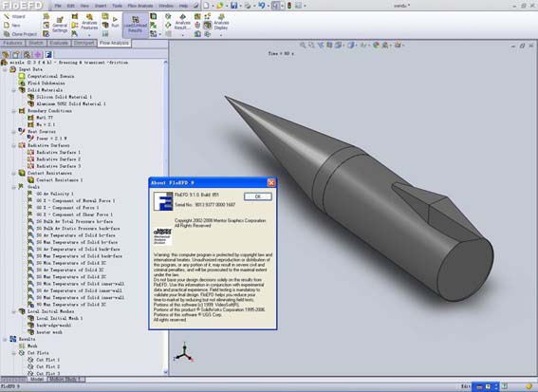The width and height of the screenshot is (538, 392).
Task: Open the Analysis Display dropdown arrow
Action: click(221, 35)
